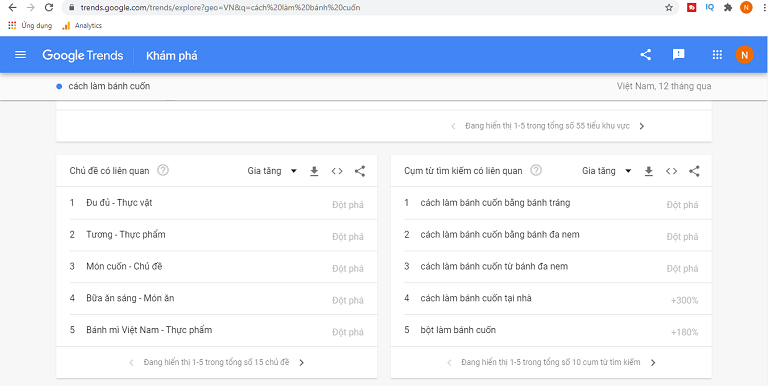
Task: Go to next page of 15 related topics
Action: 302,363
